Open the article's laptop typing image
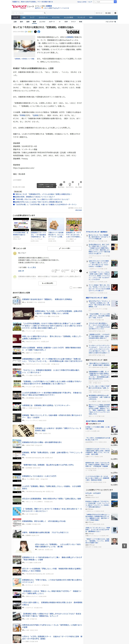 pos(24,46)
